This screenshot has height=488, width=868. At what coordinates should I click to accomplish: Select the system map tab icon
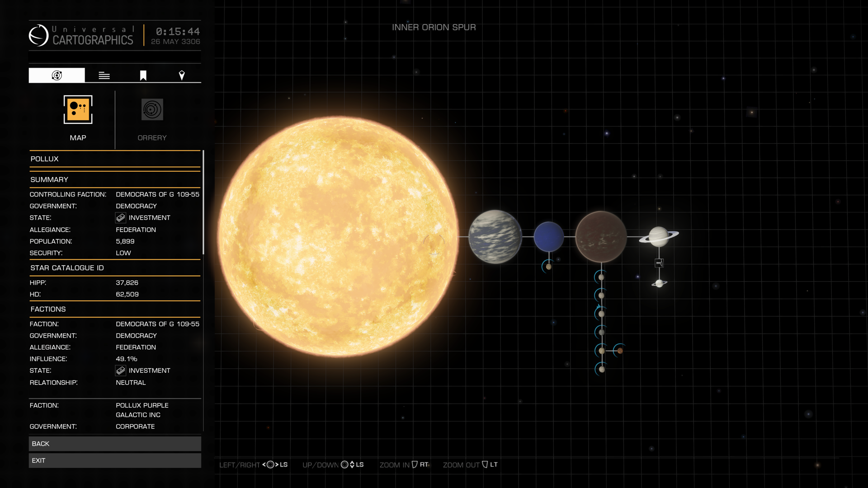tap(57, 75)
